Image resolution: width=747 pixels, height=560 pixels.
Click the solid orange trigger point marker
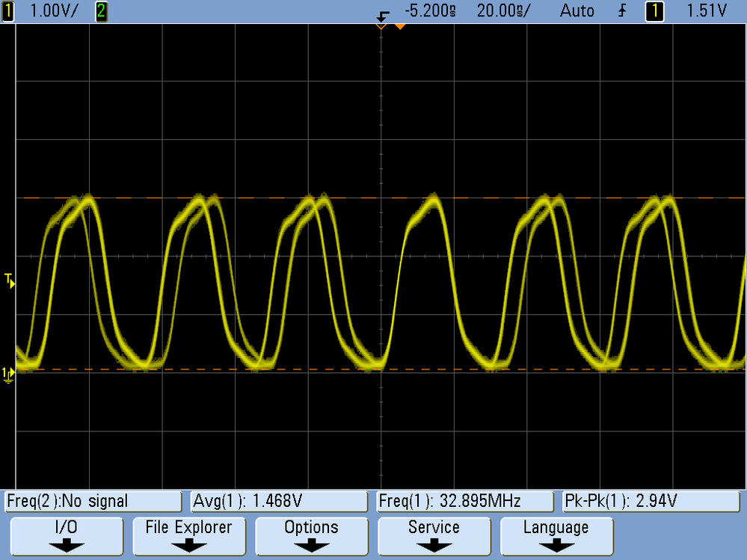(x=400, y=27)
